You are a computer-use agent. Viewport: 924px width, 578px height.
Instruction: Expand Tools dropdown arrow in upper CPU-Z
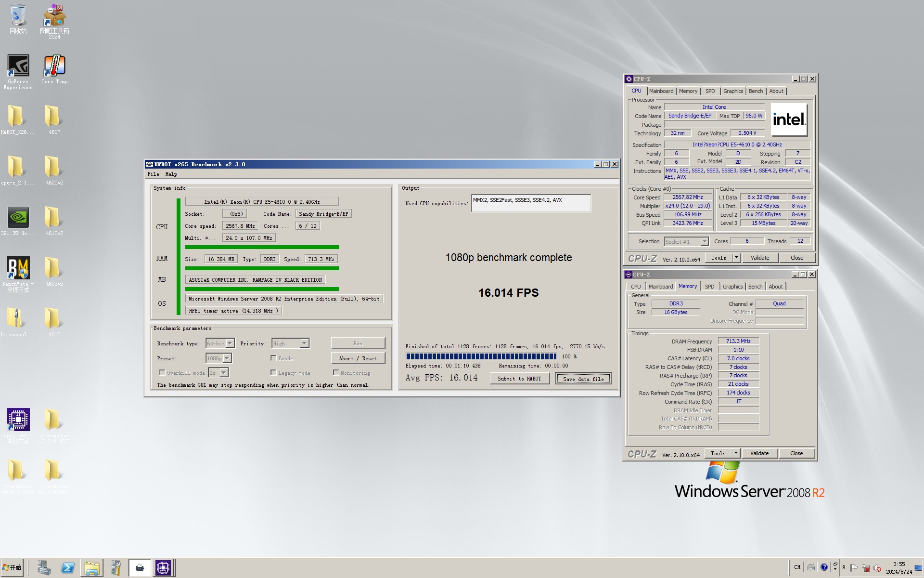pyautogui.click(x=736, y=258)
